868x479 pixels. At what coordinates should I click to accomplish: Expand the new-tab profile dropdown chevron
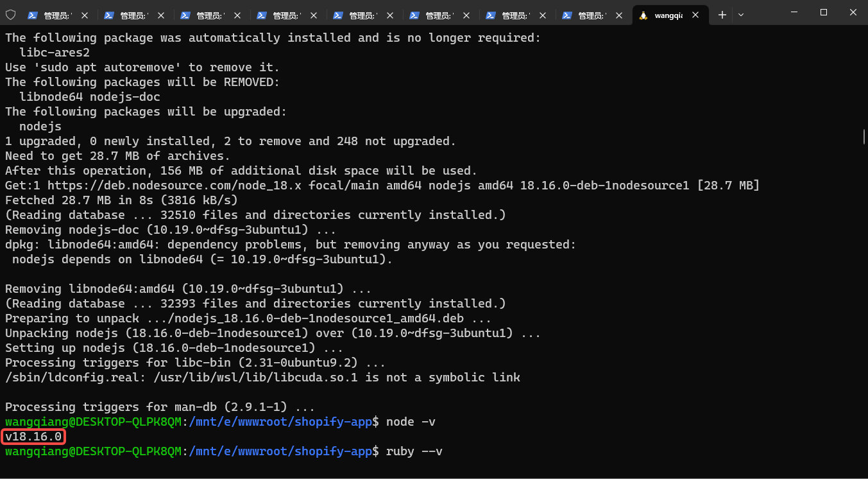pos(741,15)
